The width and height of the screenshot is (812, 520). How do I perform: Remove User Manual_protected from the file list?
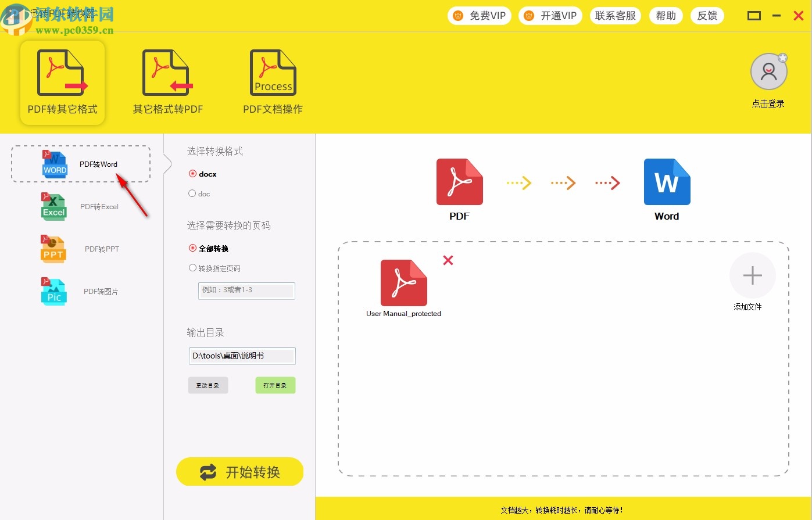tap(448, 260)
